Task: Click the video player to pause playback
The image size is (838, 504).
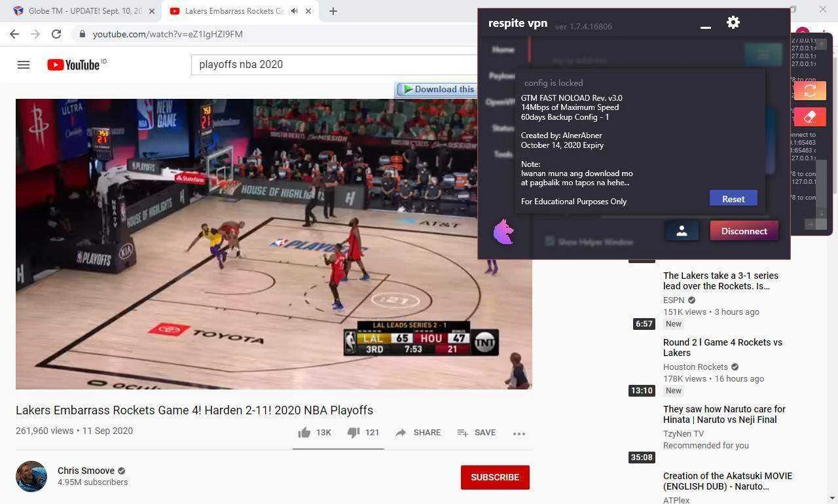Action: 274,244
